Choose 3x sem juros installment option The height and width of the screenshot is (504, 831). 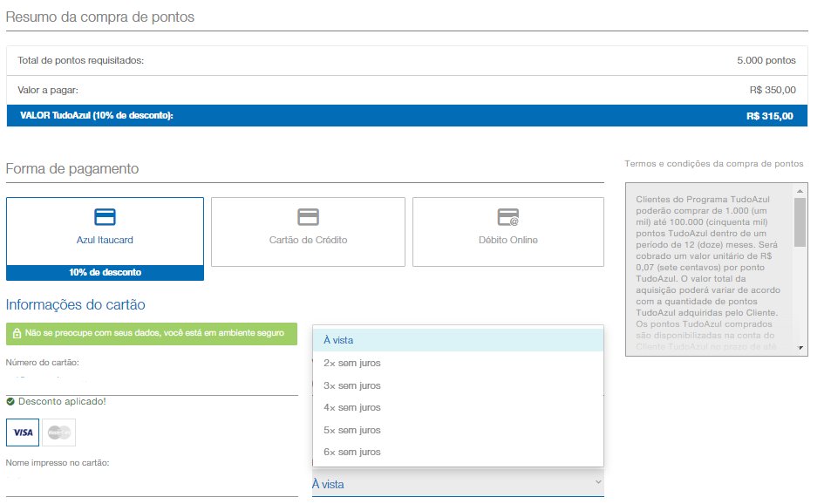tap(458, 385)
